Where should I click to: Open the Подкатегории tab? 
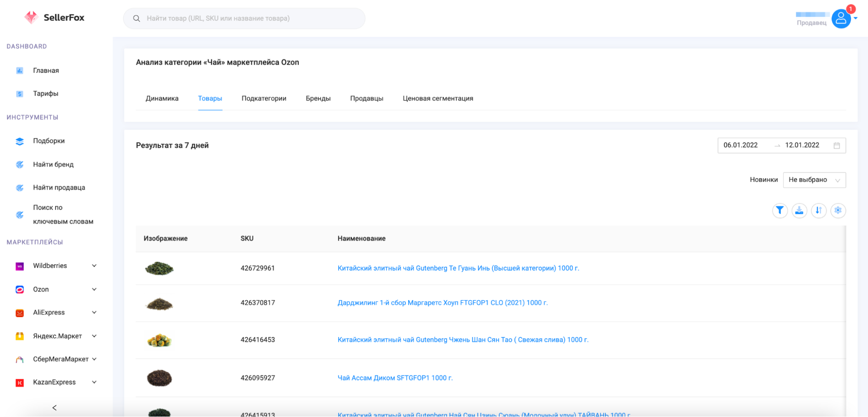point(264,99)
